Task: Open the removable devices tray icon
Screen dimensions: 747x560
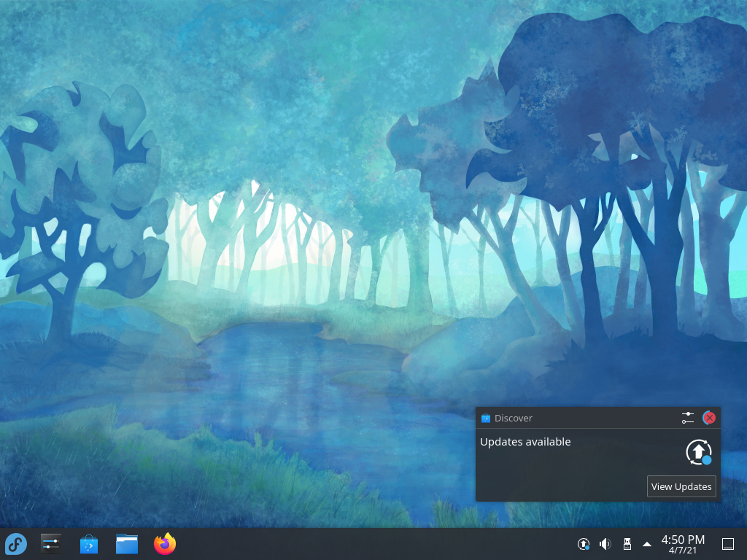Action: tap(627, 544)
